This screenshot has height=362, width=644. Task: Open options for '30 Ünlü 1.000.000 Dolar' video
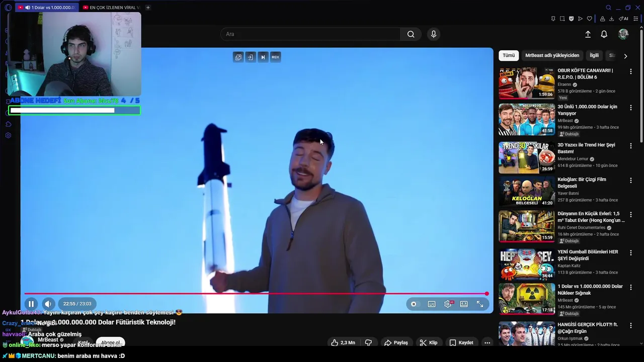[x=631, y=108]
